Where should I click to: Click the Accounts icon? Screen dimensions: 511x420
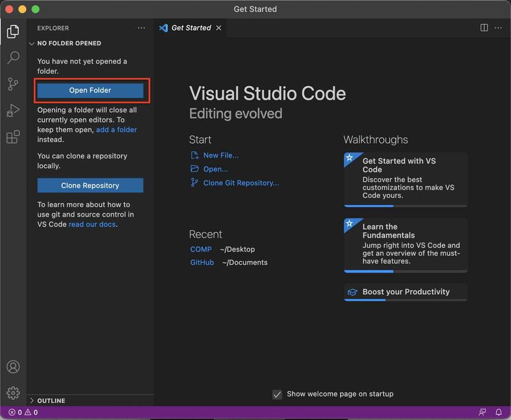13,367
